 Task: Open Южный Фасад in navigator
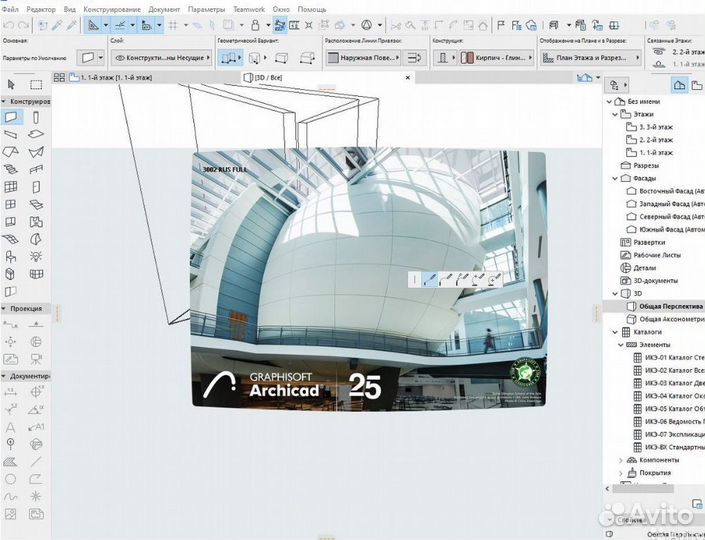(x=672, y=230)
